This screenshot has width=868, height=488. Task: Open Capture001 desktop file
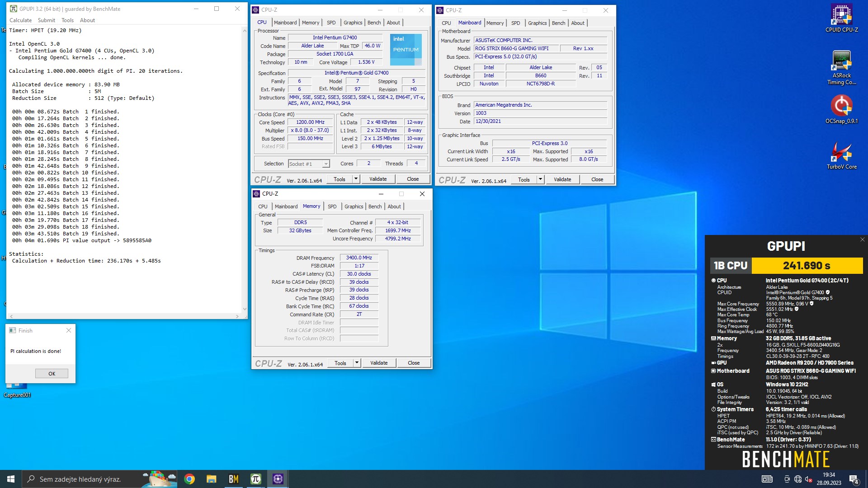click(17, 390)
